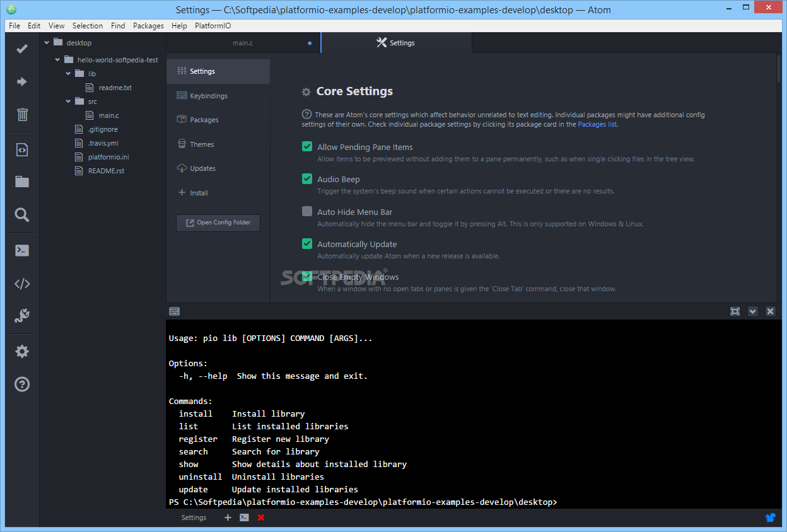Click the Atom icon in the title bar

[x=11, y=10]
